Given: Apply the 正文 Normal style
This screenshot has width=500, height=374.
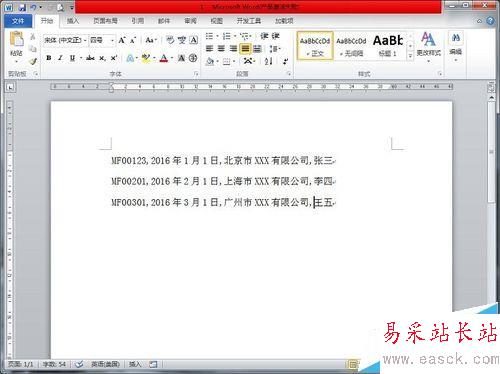Looking at the screenshot, I should [315, 46].
